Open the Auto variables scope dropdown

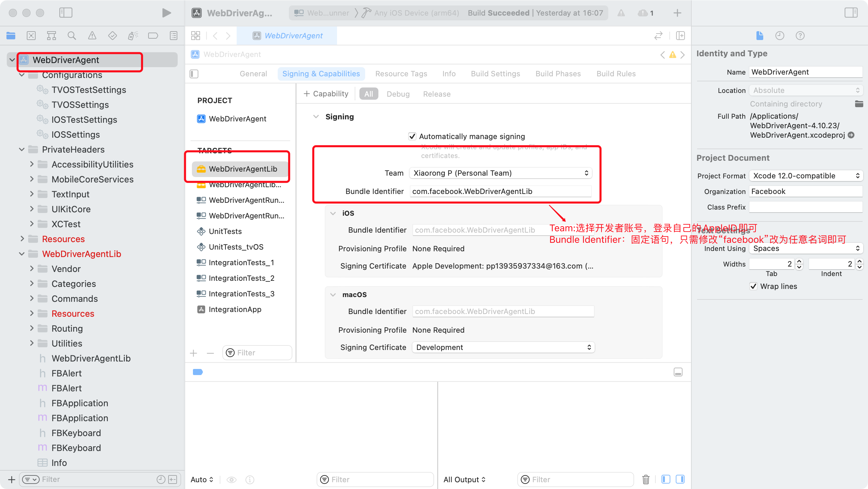202,480
